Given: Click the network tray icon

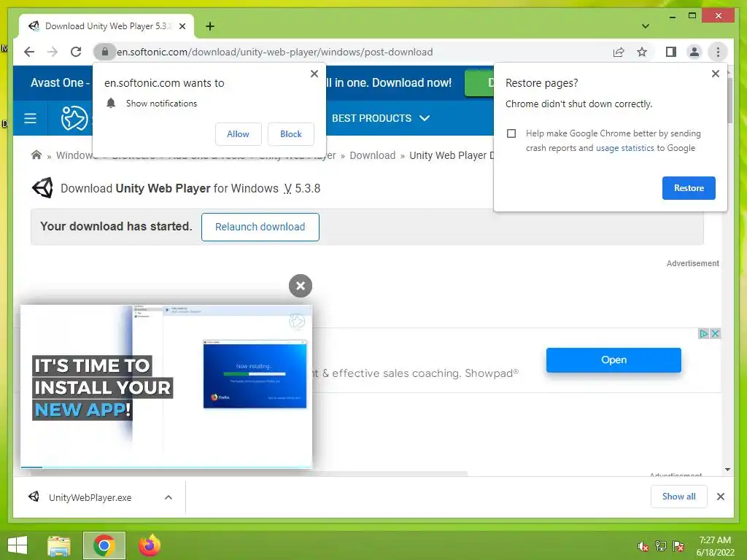Looking at the screenshot, I should point(661,546).
